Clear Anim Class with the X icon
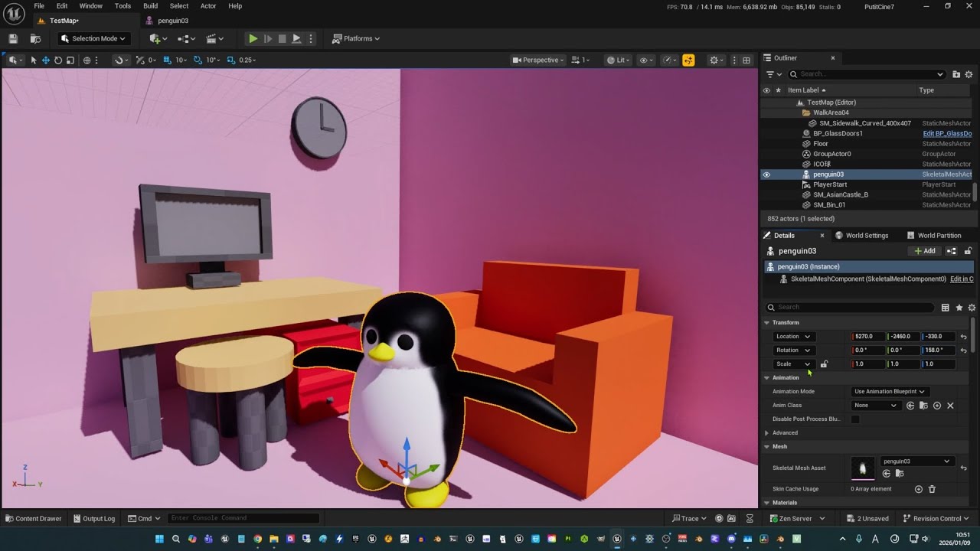 point(950,406)
